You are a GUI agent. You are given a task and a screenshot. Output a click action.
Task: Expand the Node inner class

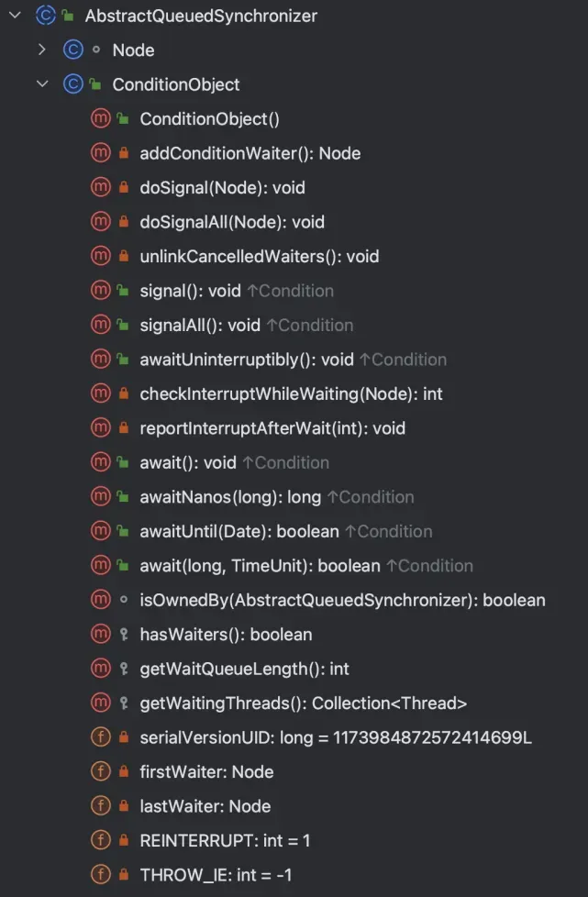point(42,50)
